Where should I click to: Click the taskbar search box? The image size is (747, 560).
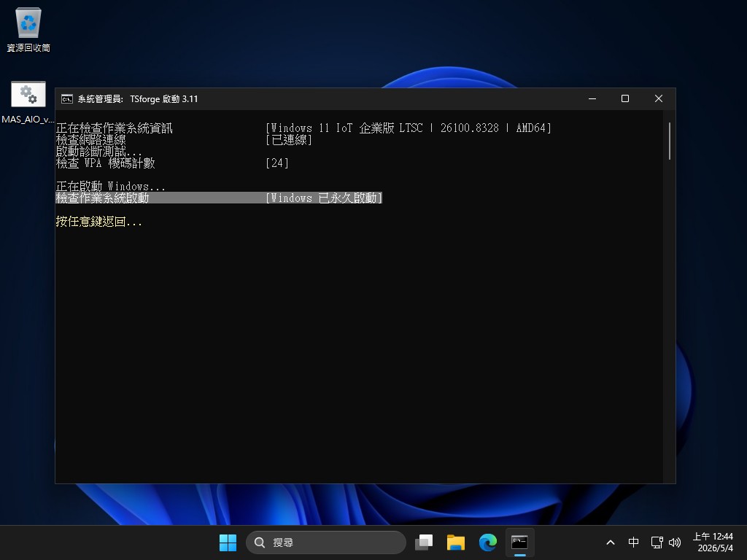click(326, 542)
